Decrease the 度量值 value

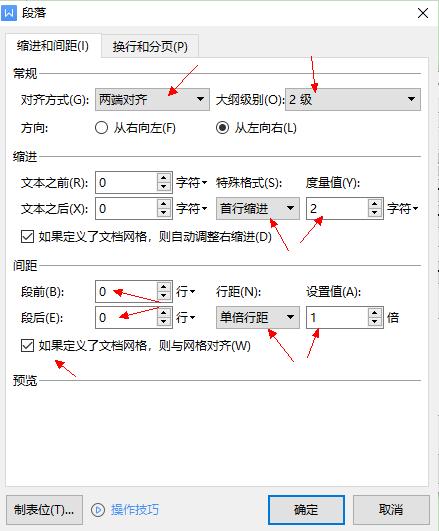click(x=375, y=213)
